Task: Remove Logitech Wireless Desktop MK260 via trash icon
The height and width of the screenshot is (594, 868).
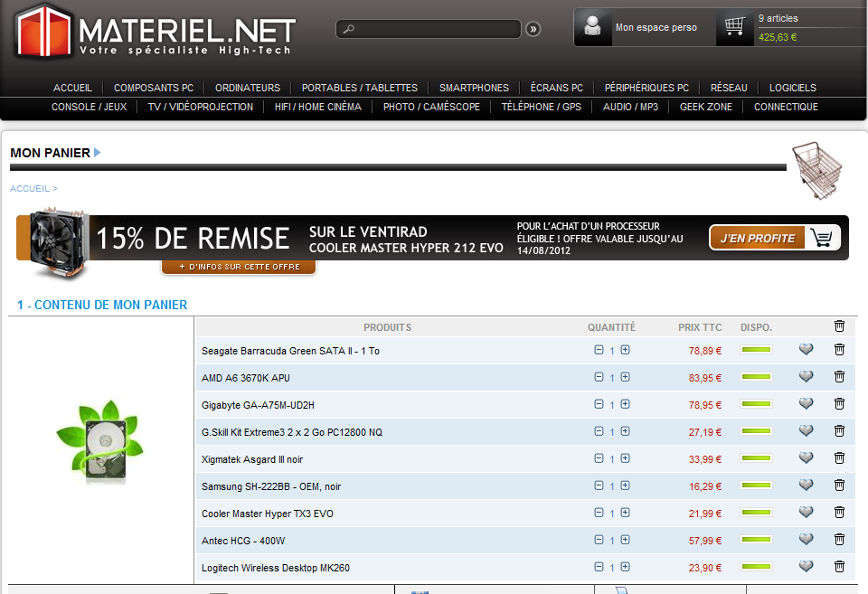Action: point(839,567)
